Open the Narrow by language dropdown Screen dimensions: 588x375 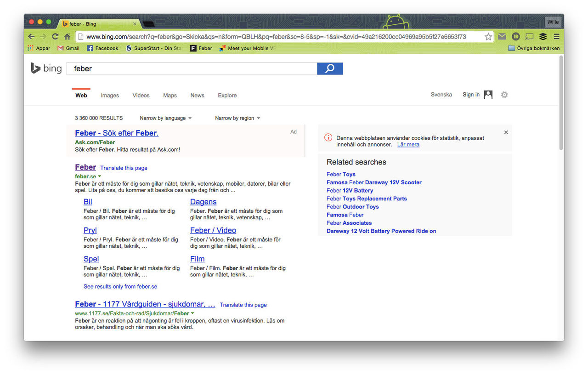click(165, 118)
